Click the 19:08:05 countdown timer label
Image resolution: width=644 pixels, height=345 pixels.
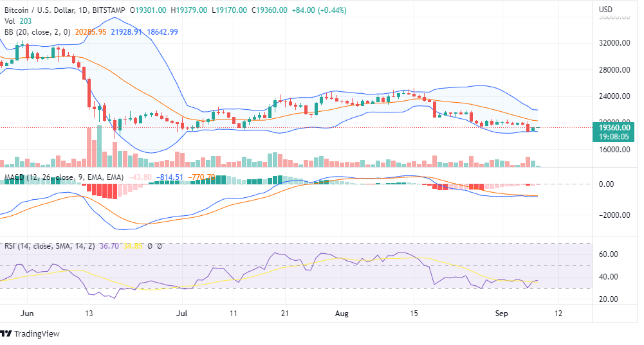614,136
